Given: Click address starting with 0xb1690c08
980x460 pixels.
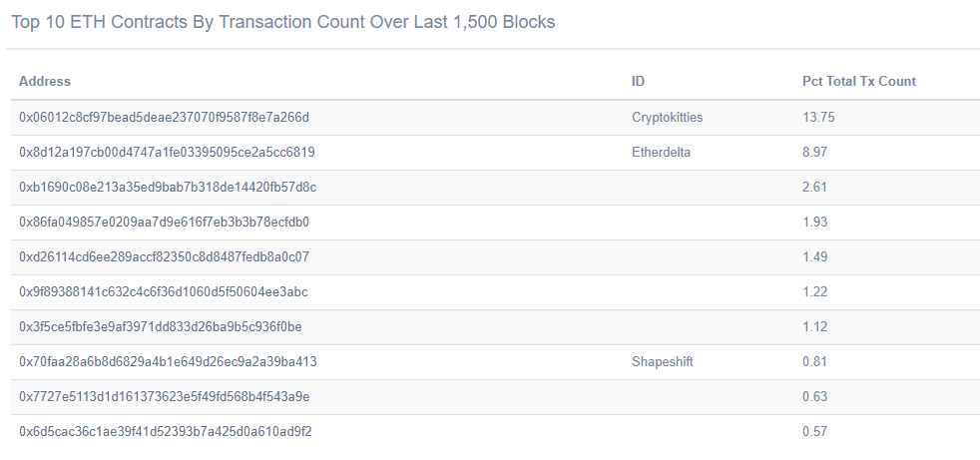Looking at the screenshot, I should click(168, 188).
